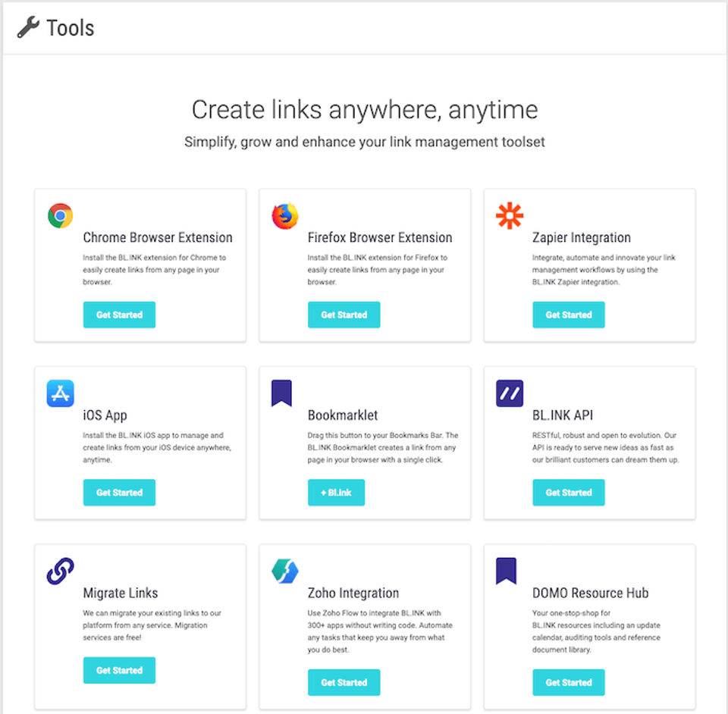Click the Zoho Flow hexagon icon
The image size is (728, 714).
[x=285, y=571]
